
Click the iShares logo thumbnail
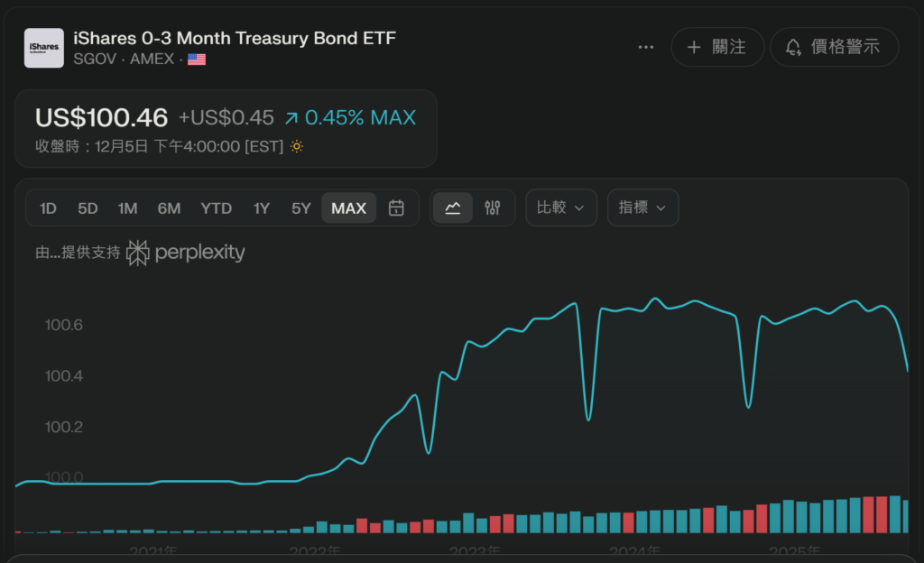(x=43, y=48)
